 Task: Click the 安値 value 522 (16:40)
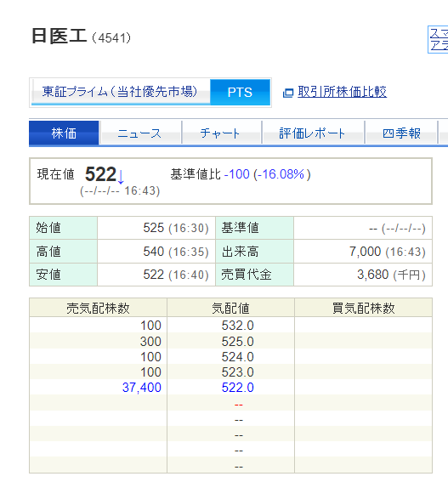176,275
